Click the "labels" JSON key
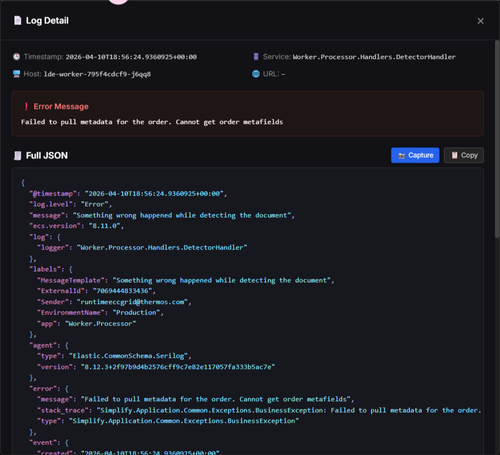The width and height of the screenshot is (500, 455). [x=45, y=269]
